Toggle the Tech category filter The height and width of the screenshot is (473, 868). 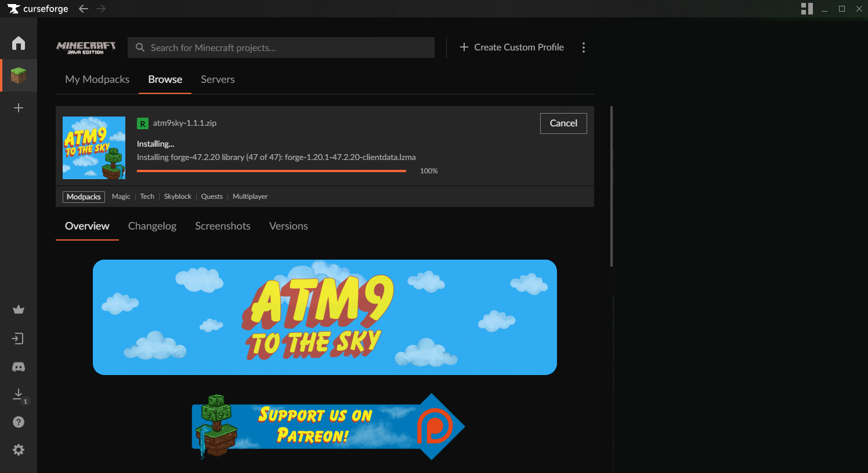click(147, 197)
